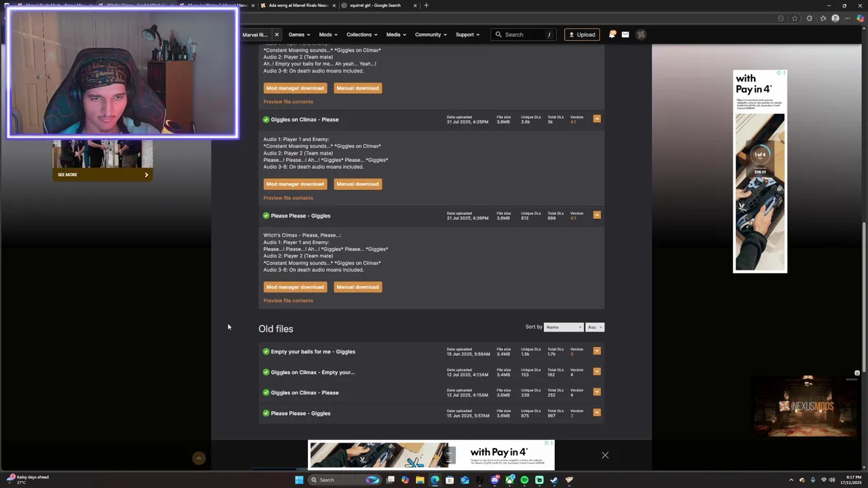Expand the old Giggles on Climax - Please file

point(597,392)
